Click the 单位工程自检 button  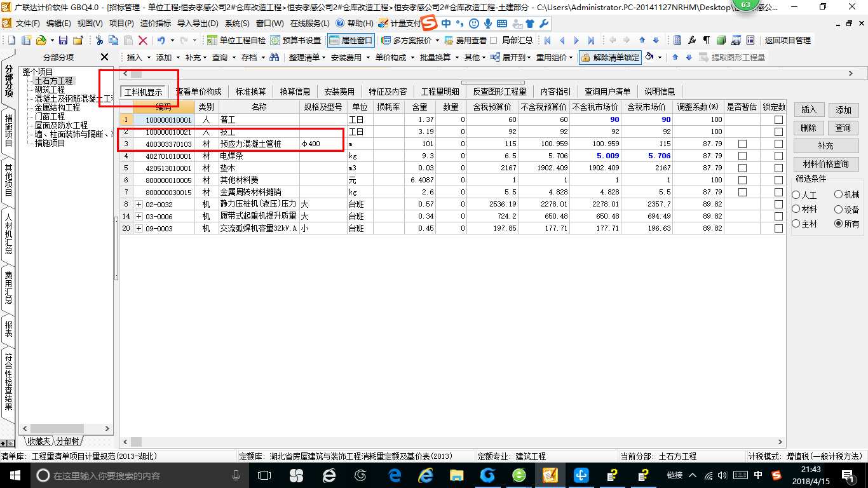236,40
